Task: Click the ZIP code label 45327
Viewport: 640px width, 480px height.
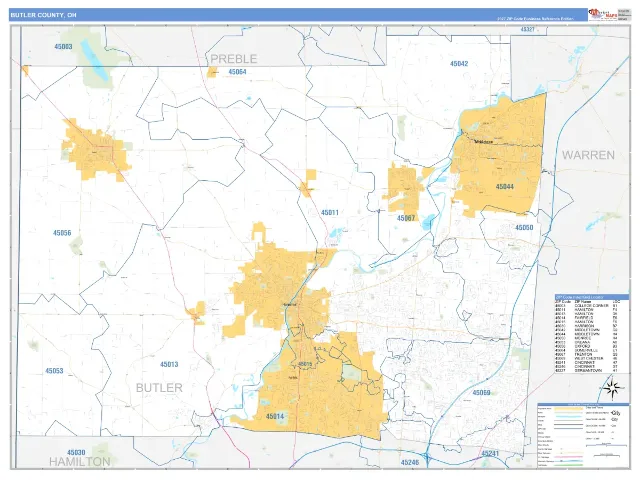Action: [527, 29]
